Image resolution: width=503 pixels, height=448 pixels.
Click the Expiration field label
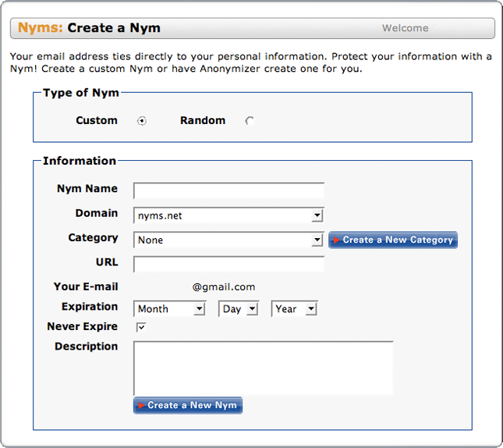90,307
